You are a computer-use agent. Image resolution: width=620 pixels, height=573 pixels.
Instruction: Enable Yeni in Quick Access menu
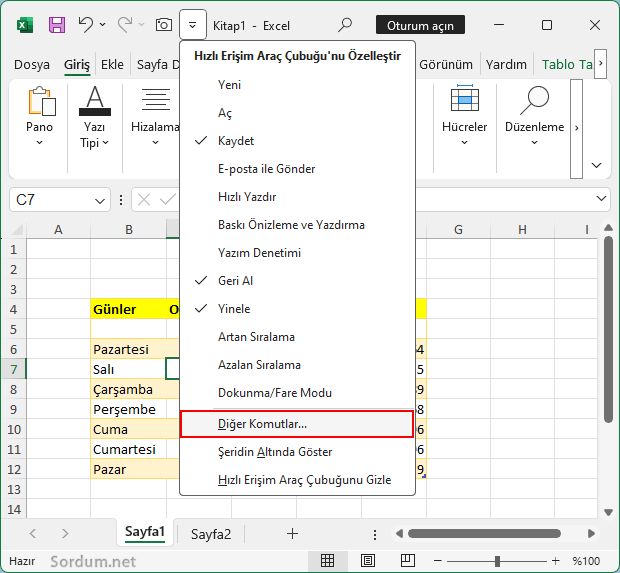tap(297, 85)
